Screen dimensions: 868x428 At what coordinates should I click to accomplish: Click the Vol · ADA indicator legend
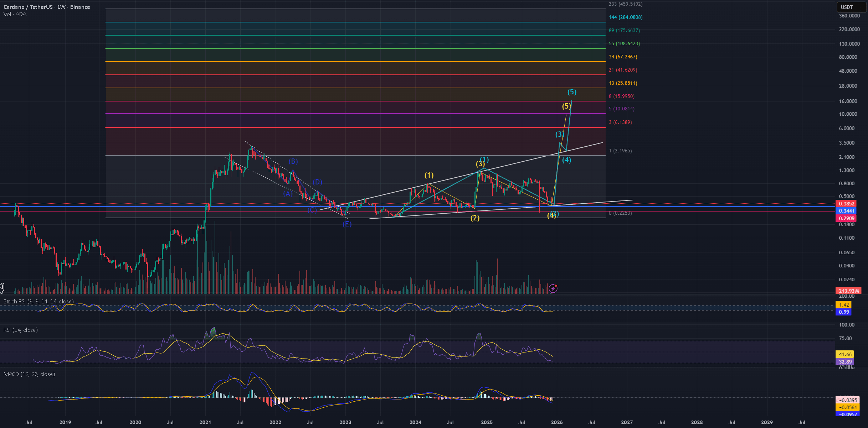tap(15, 14)
